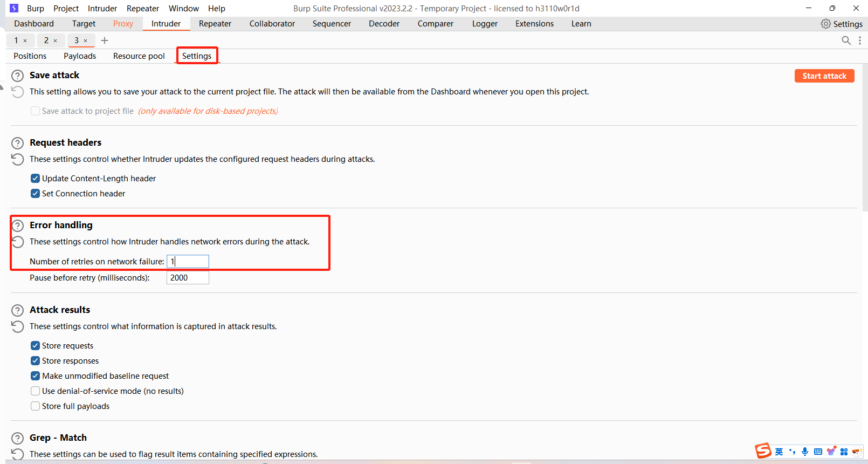The width and height of the screenshot is (868, 464).
Task: Click the search magnifier icon
Action: (x=846, y=40)
